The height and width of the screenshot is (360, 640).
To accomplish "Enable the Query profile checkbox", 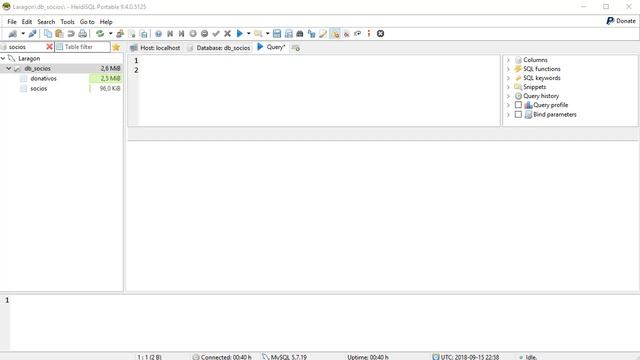I will pos(518,105).
